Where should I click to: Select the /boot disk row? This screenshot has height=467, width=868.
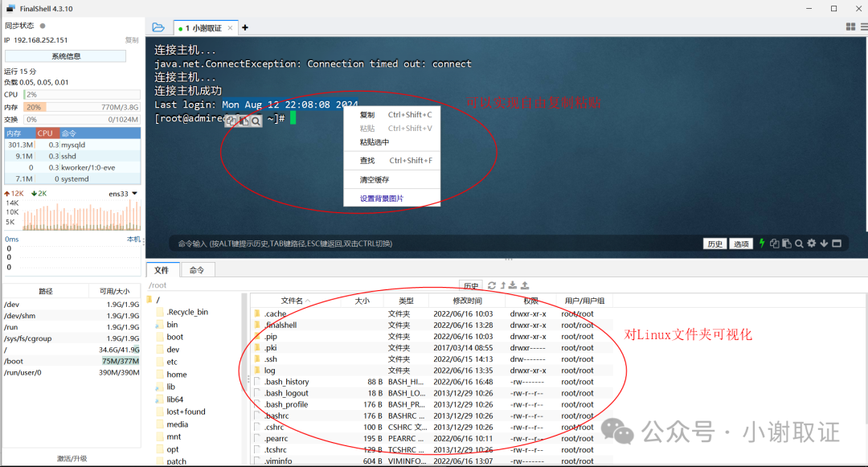click(x=72, y=362)
